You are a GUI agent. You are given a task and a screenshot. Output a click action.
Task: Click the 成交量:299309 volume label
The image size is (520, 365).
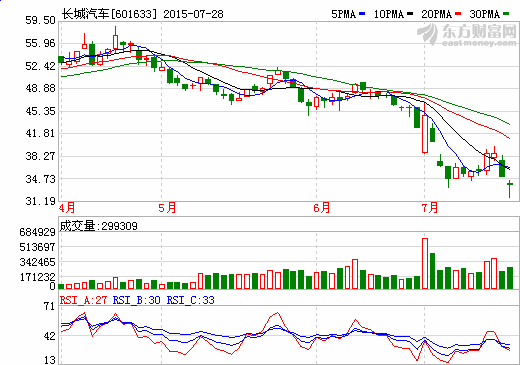coord(98,226)
